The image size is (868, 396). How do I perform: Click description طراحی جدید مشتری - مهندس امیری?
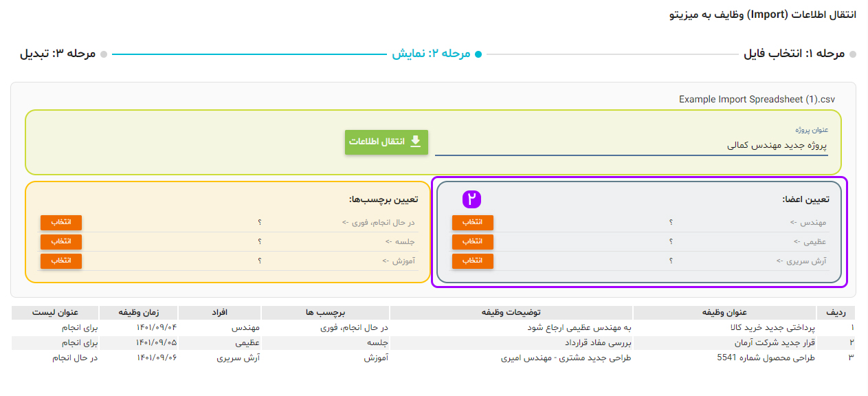[566, 357]
